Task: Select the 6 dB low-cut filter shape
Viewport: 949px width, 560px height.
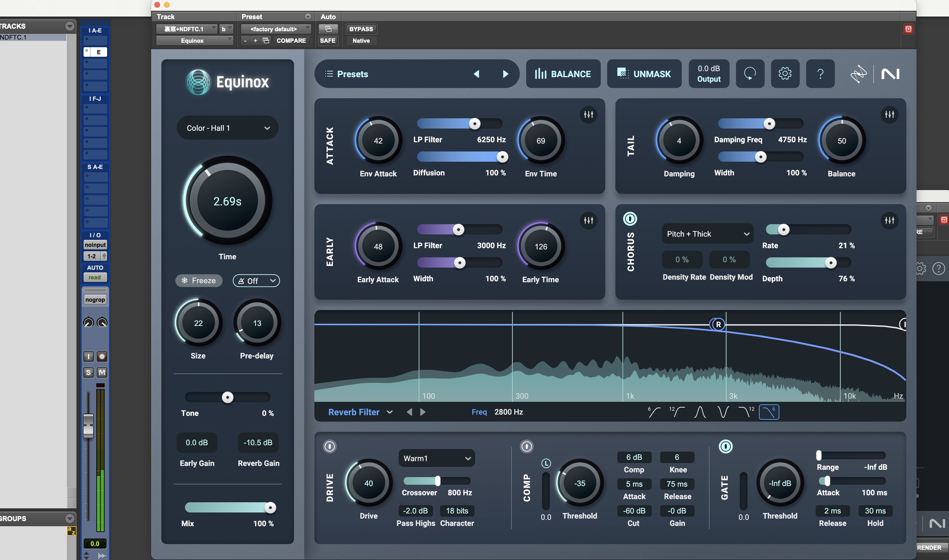Action: [654, 412]
